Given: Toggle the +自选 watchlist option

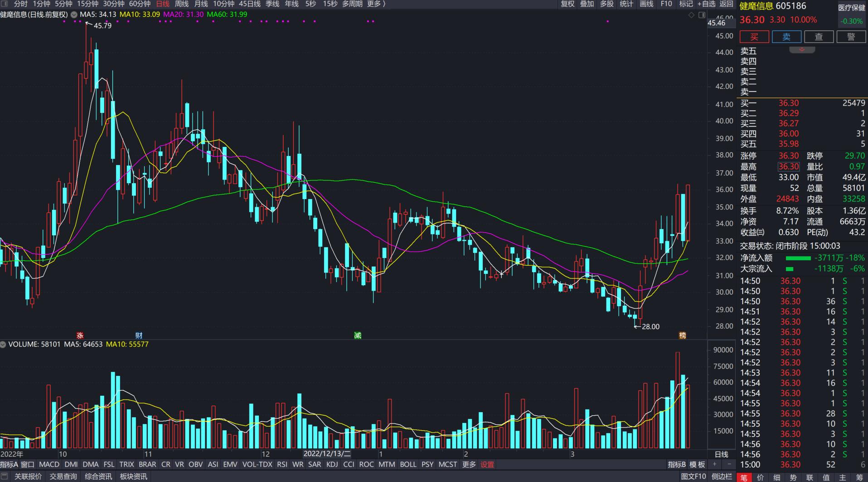Looking at the screenshot, I should [706, 4].
